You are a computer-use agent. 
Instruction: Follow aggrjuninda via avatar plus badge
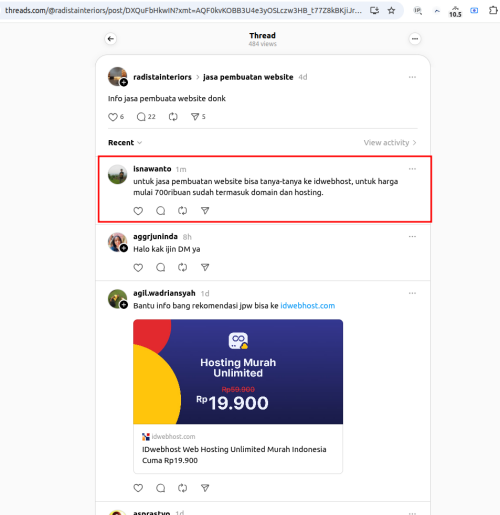click(124, 248)
